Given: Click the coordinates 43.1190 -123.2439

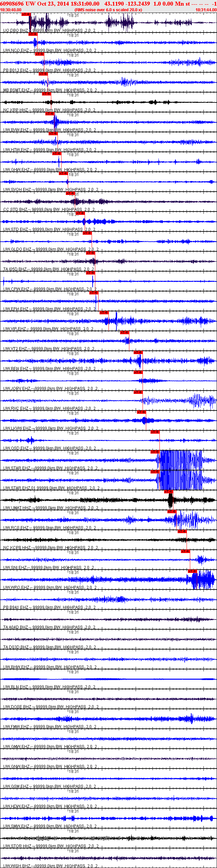Looking at the screenshot, I should pos(127,3).
